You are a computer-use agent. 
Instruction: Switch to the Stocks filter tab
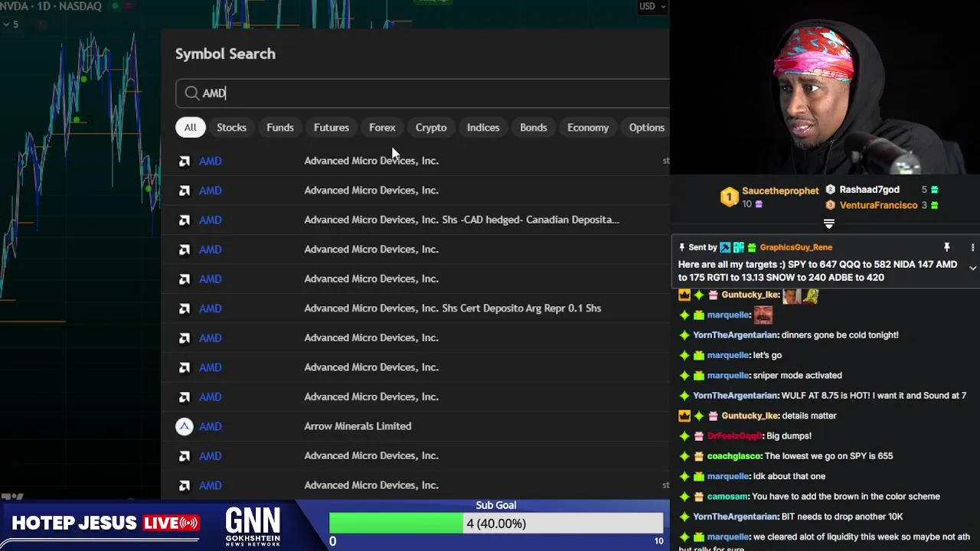(x=231, y=128)
